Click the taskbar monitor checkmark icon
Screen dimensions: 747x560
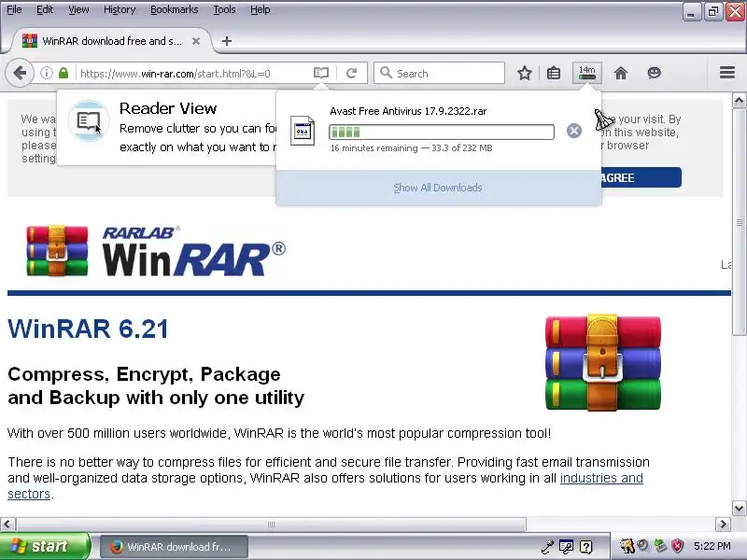566,547
